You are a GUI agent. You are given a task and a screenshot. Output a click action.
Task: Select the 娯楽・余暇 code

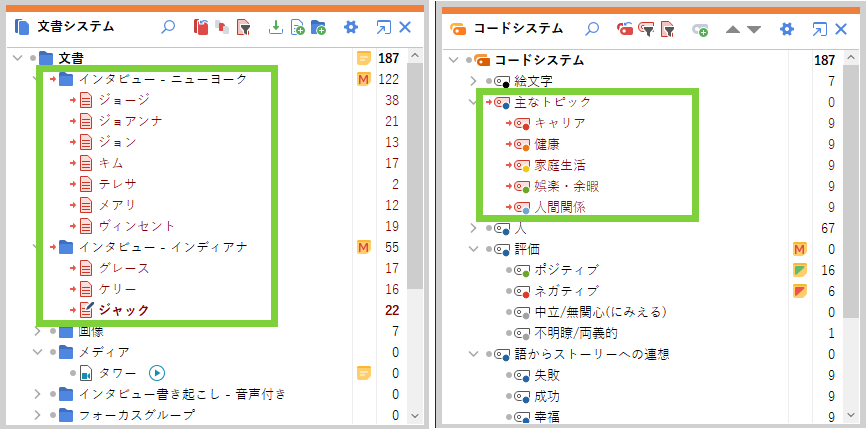tap(566, 186)
